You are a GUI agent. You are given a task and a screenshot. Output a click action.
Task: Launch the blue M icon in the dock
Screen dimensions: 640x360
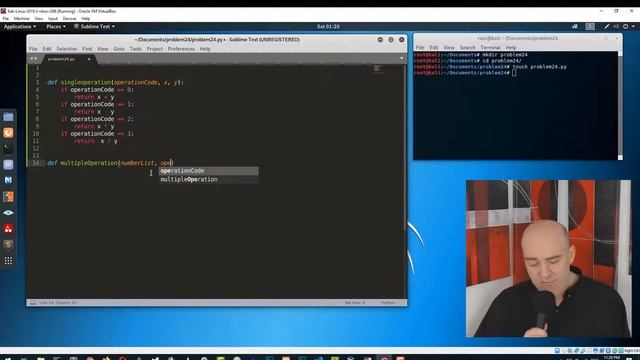pyautogui.click(x=8, y=180)
